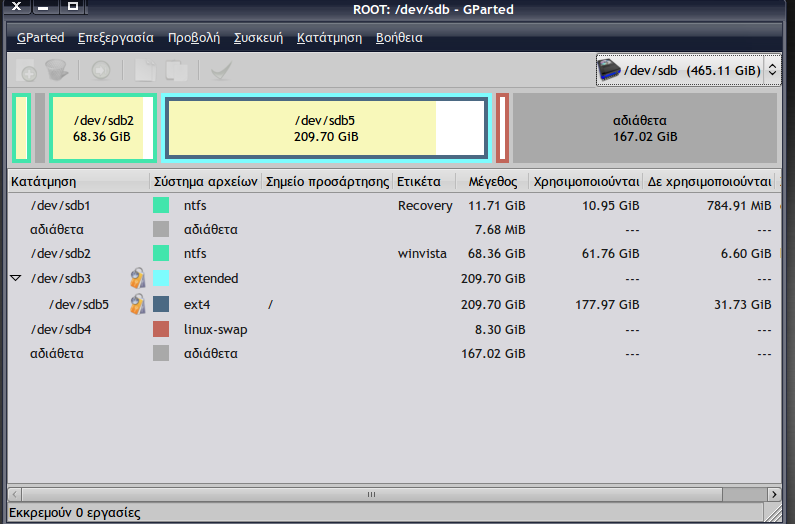This screenshot has height=524, width=795.
Task: Click the winvista label cell
Action: click(422, 253)
